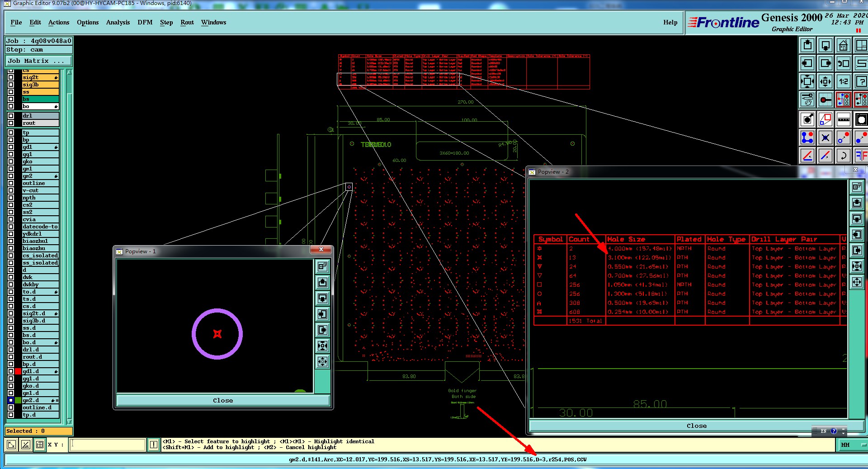Select the octagon highlight tool icon

click(x=861, y=119)
